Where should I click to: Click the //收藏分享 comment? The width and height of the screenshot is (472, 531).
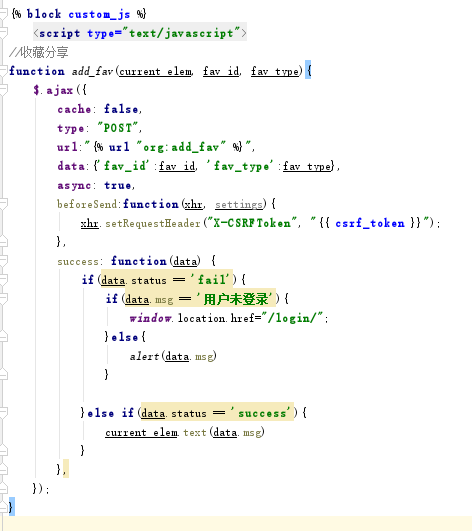[38, 52]
